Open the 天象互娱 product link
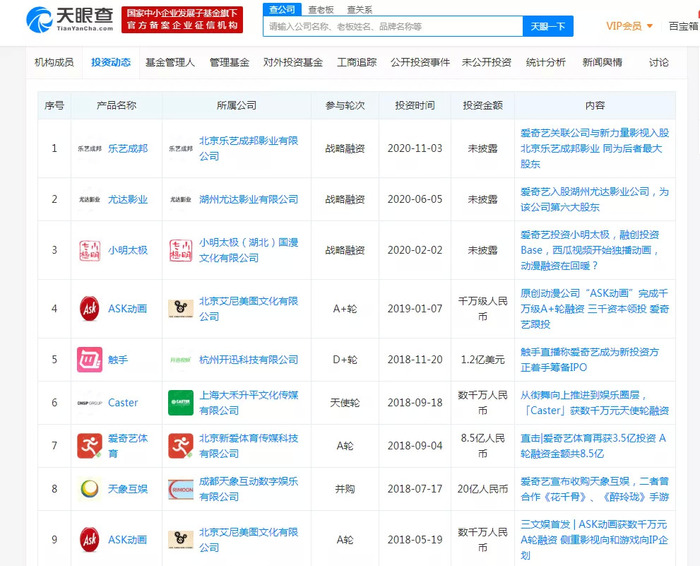This screenshot has height=566, width=700. [128, 489]
